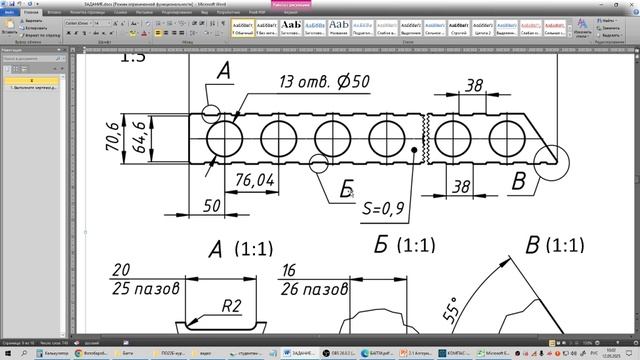Toggle underline formatting
The width and height of the screenshot is (640, 360).
point(84,33)
